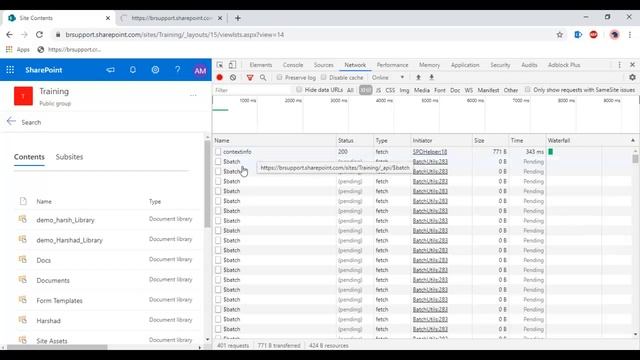
Task: Click the import HAR upload arrow
Action: 418,77
